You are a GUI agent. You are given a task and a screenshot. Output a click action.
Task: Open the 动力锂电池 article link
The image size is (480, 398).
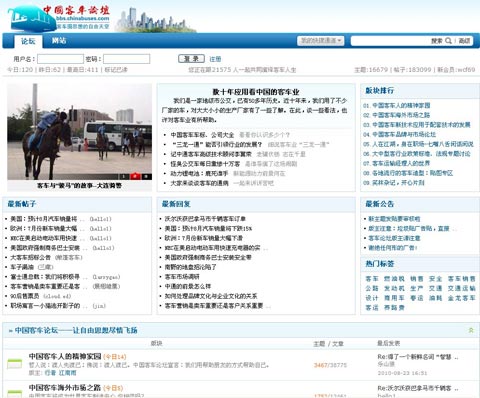click(x=199, y=174)
